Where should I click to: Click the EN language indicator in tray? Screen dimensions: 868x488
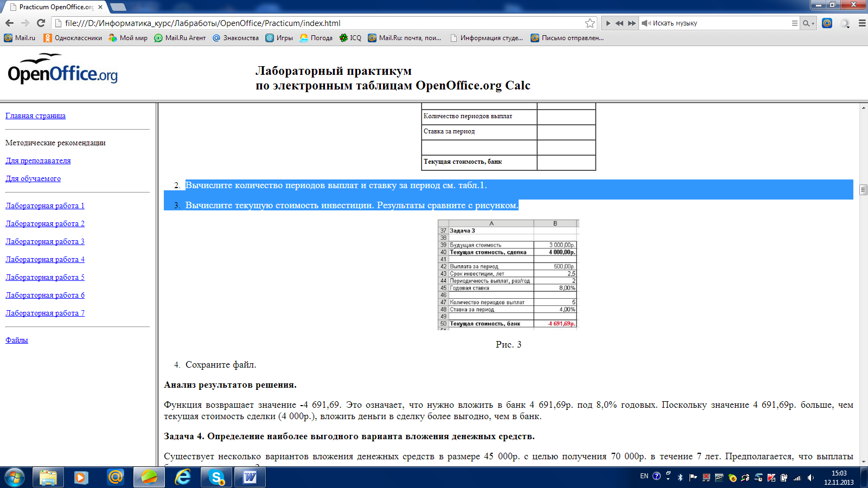point(644,476)
